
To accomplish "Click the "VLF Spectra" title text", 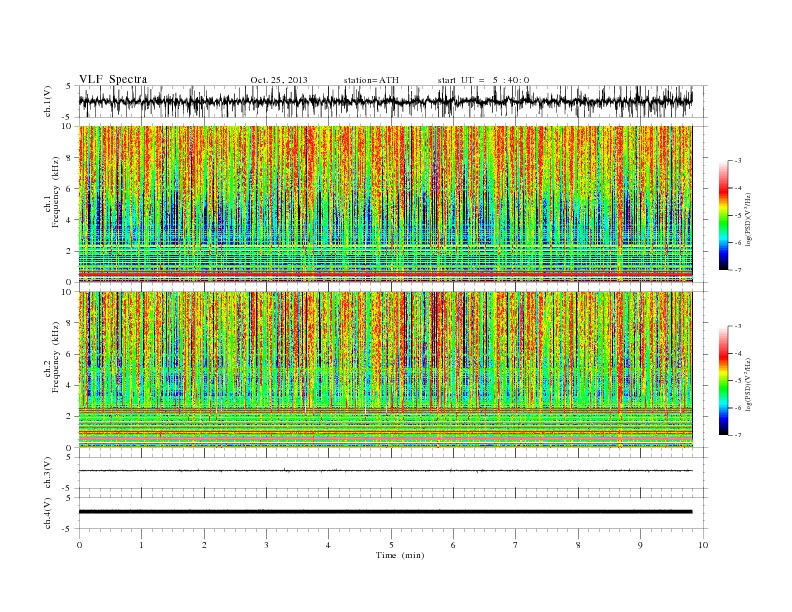I will (113, 79).
